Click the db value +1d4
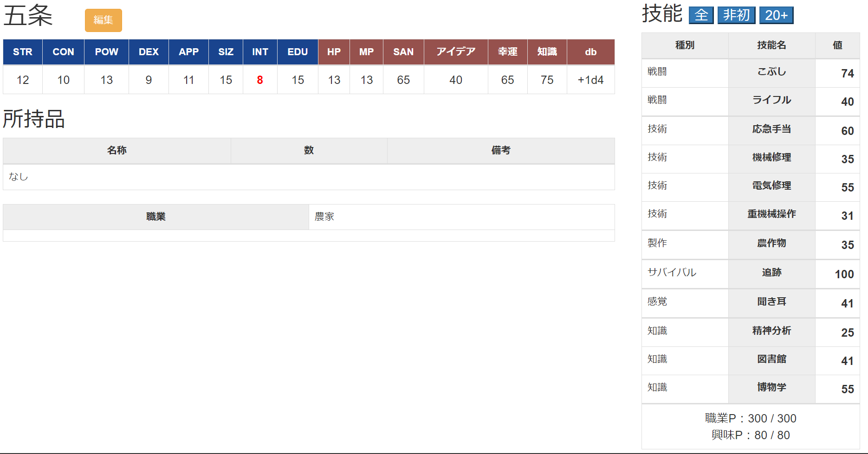The image size is (868, 454). [590, 80]
